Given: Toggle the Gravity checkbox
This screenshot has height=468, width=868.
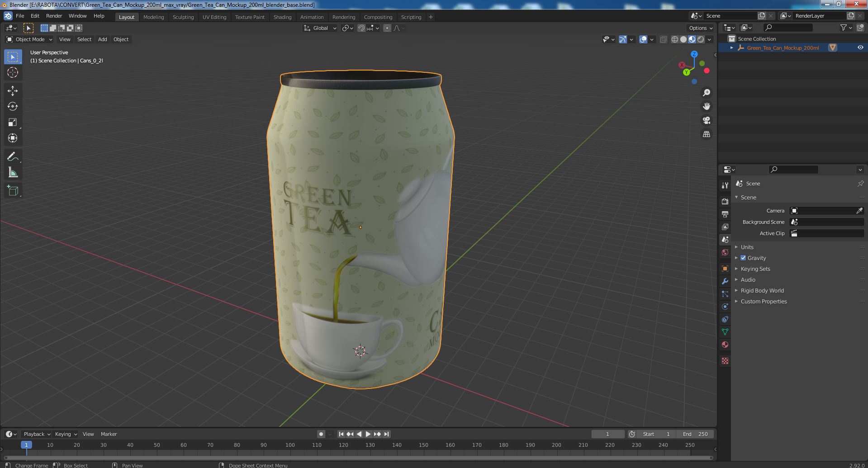Looking at the screenshot, I should tap(743, 258).
